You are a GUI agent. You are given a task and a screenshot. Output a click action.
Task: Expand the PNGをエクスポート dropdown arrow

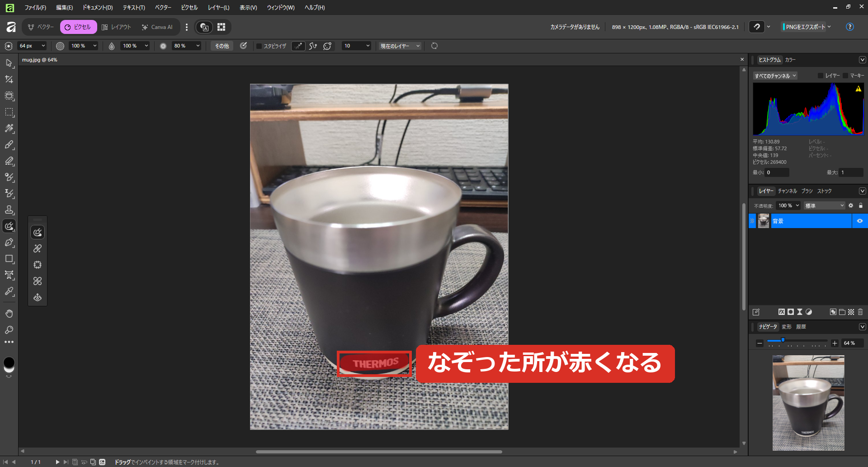point(829,27)
